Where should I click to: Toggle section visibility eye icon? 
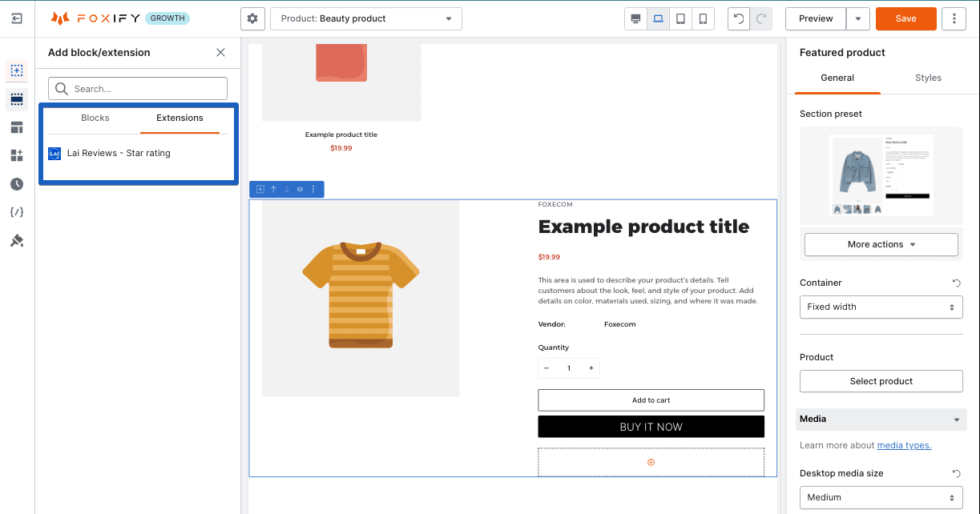pos(300,190)
